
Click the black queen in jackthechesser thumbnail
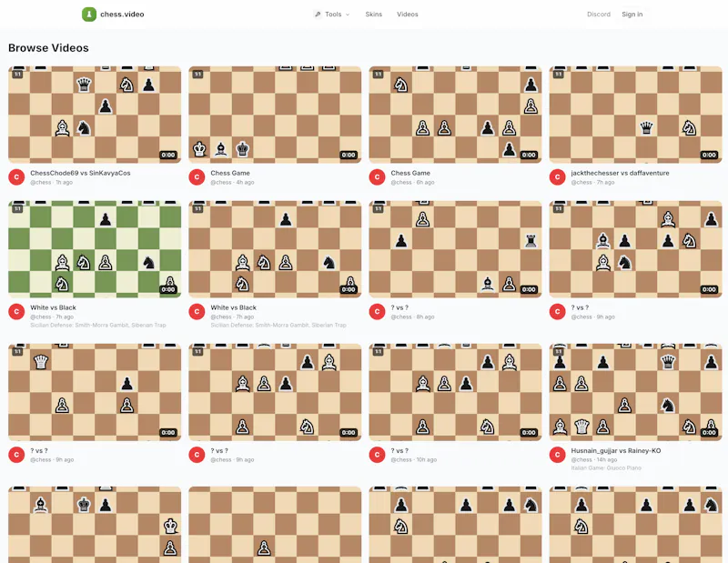click(x=646, y=127)
